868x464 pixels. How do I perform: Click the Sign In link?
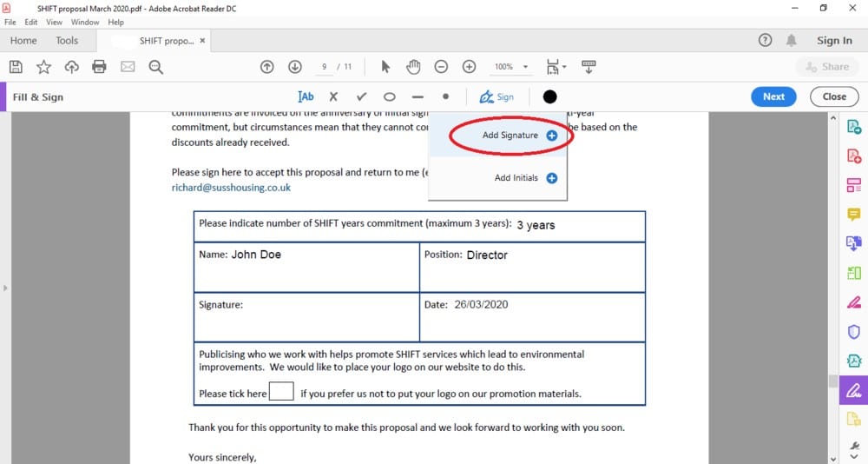tap(834, 41)
